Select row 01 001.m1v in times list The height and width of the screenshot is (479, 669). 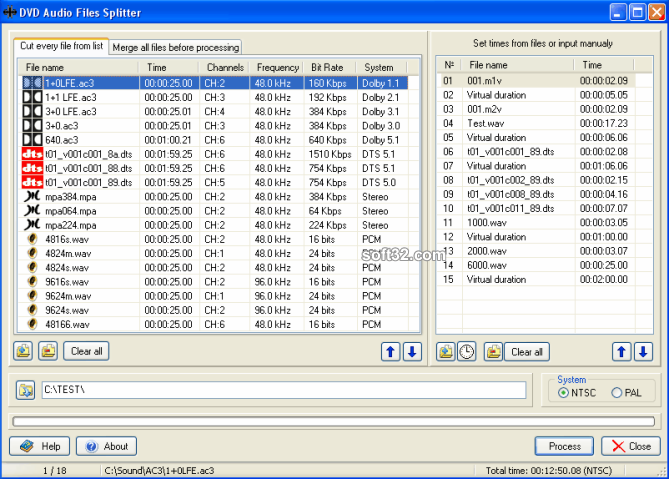point(536,81)
